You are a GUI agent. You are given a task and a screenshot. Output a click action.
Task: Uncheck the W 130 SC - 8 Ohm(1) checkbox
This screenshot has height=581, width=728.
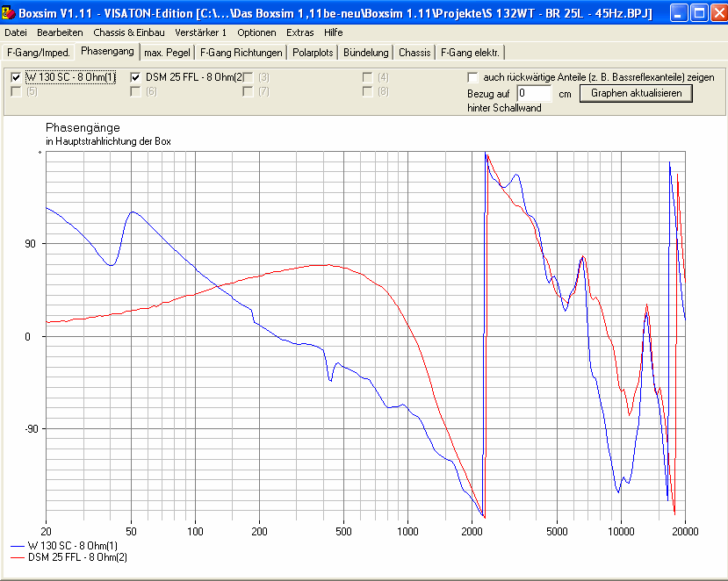[x=16, y=77]
